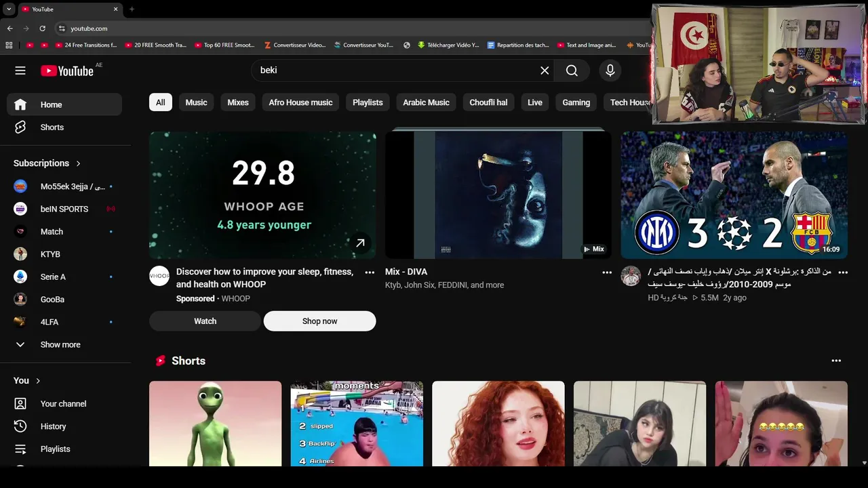
Task: Open the Match subscription channel
Action: [x=64, y=232]
